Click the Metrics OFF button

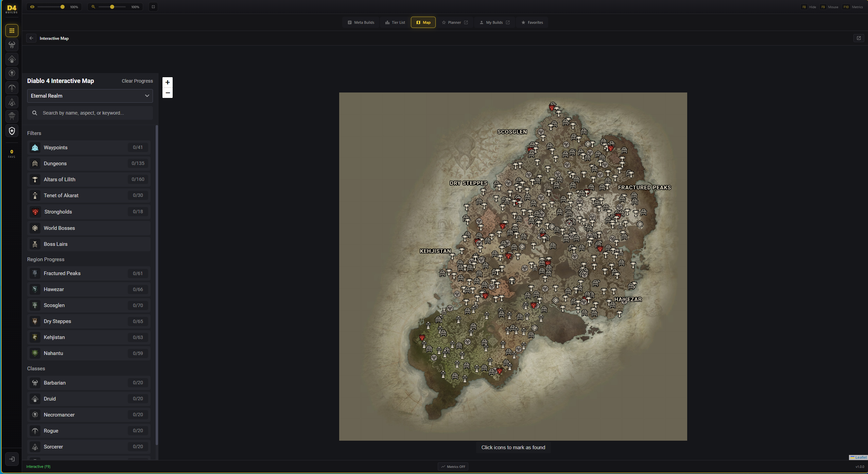click(453, 467)
